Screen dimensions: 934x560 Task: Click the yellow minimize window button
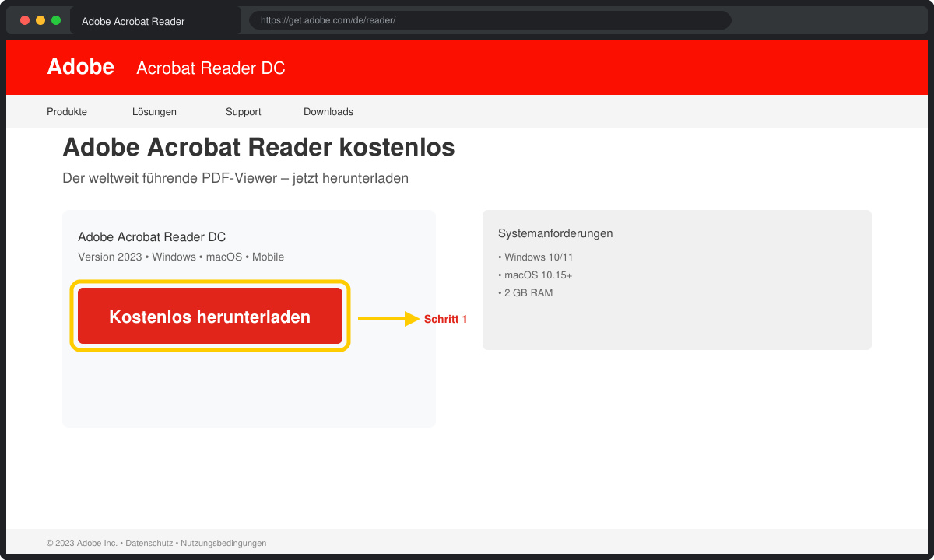coord(40,20)
